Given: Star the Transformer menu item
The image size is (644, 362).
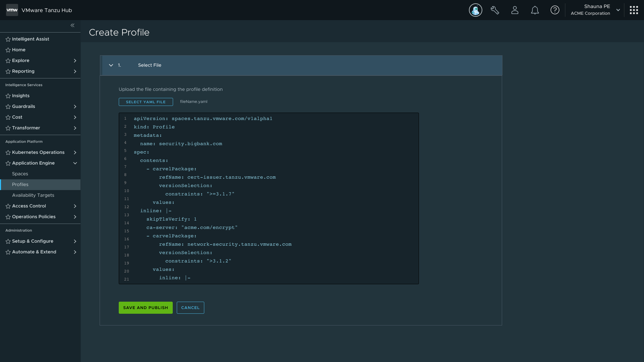Looking at the screenshot, I should click(8, 128).
